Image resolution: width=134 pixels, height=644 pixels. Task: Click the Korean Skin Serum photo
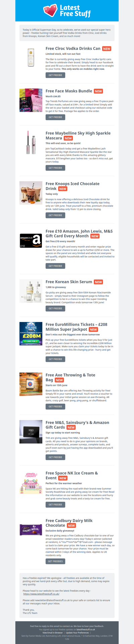click(x=31, y=291)
